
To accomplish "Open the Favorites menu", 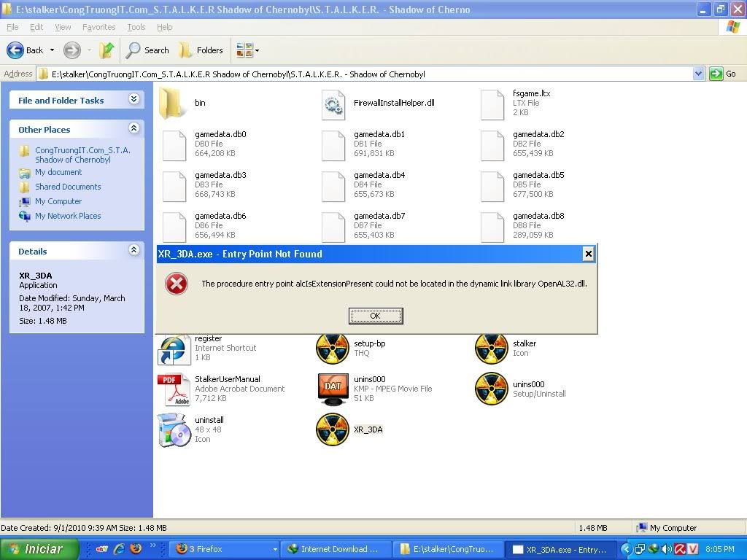I will [x=98, y=27].
